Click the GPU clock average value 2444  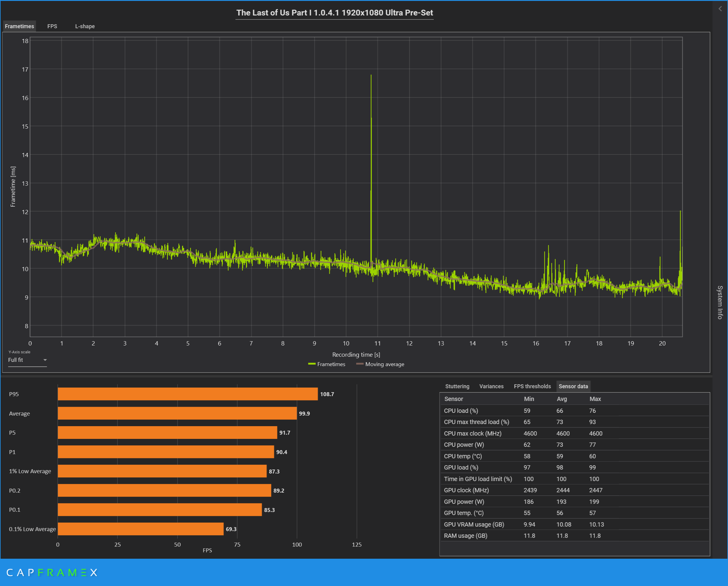[563, 490]
